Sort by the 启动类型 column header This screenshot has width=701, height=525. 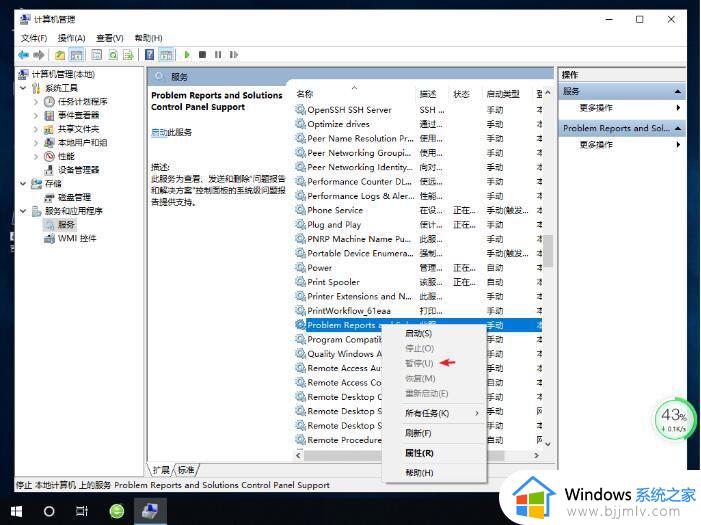(503, 94)
